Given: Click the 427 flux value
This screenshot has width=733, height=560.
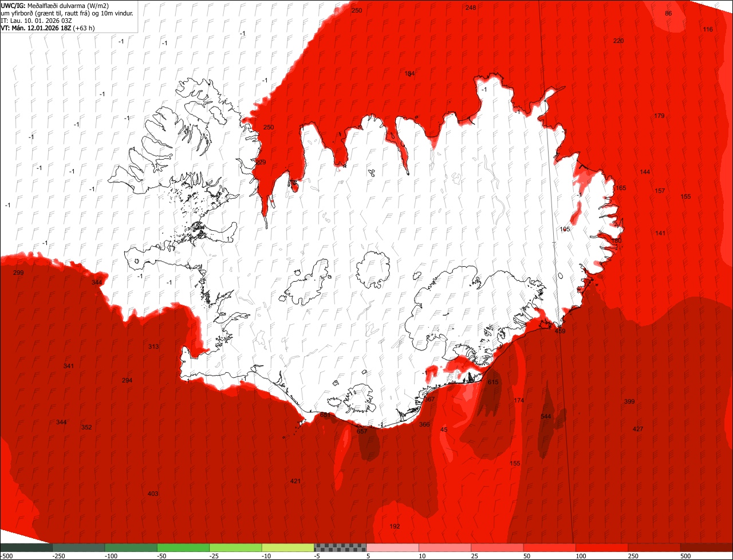Looking at the screenshot, I should coord(638,429).
